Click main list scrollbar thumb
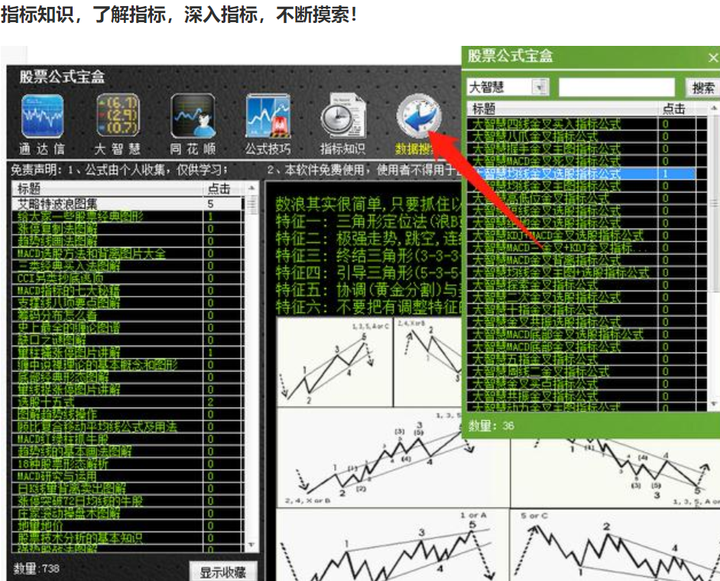 pyautogui.click(x=252, y=205)
